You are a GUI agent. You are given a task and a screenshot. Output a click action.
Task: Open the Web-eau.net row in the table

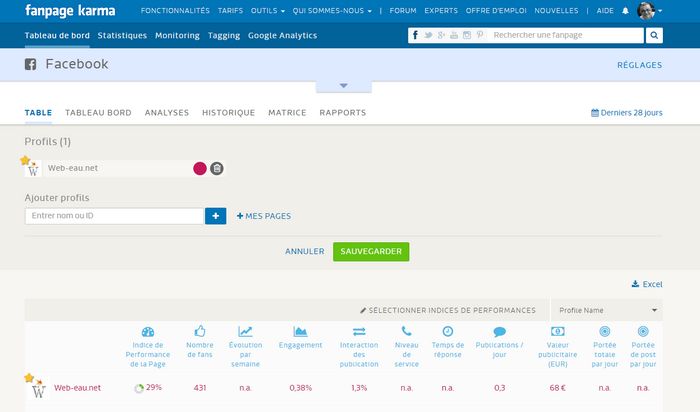pos(77,387)
